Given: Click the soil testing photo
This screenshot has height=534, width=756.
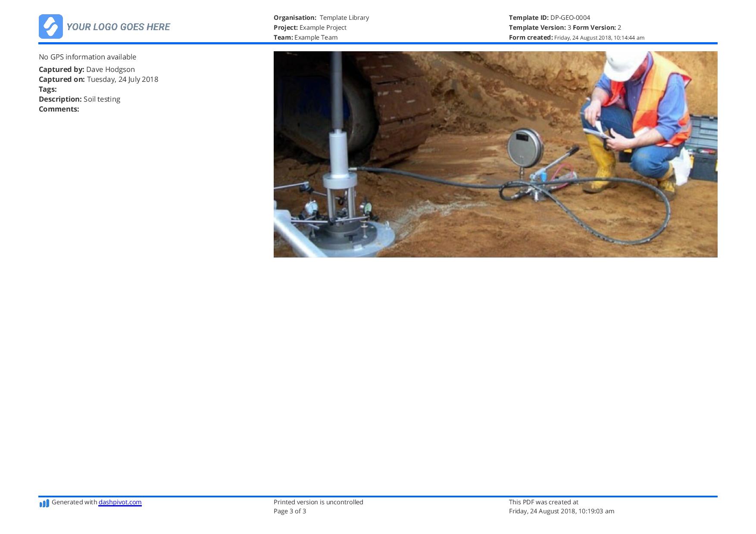Looking at the screenshot, I should point(495,154).
